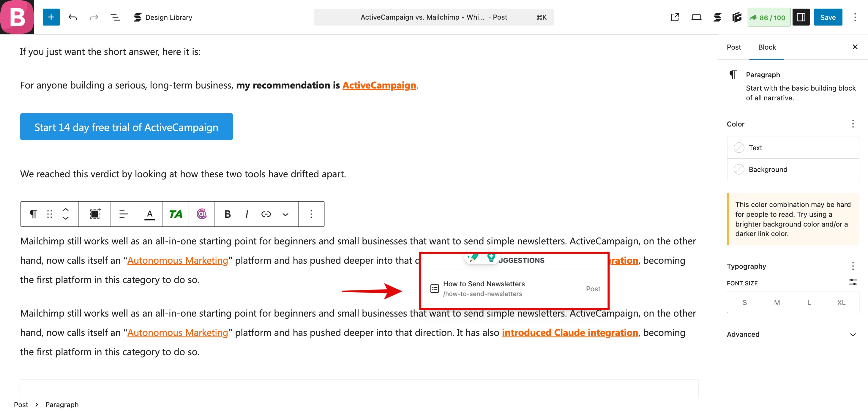Apply italic formatting
The image size is (868, 411).
point(247,214)
